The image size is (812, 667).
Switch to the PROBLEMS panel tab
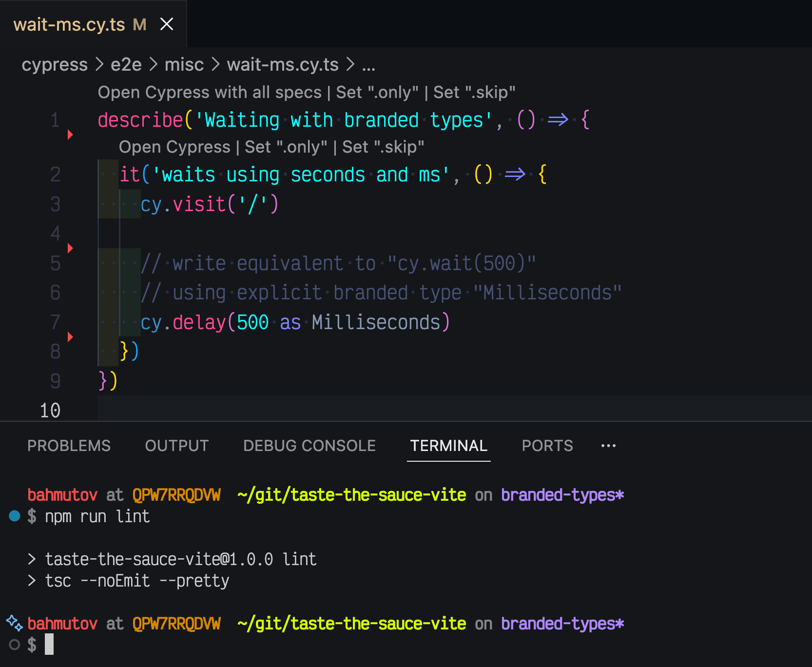(x=69, y=446)
